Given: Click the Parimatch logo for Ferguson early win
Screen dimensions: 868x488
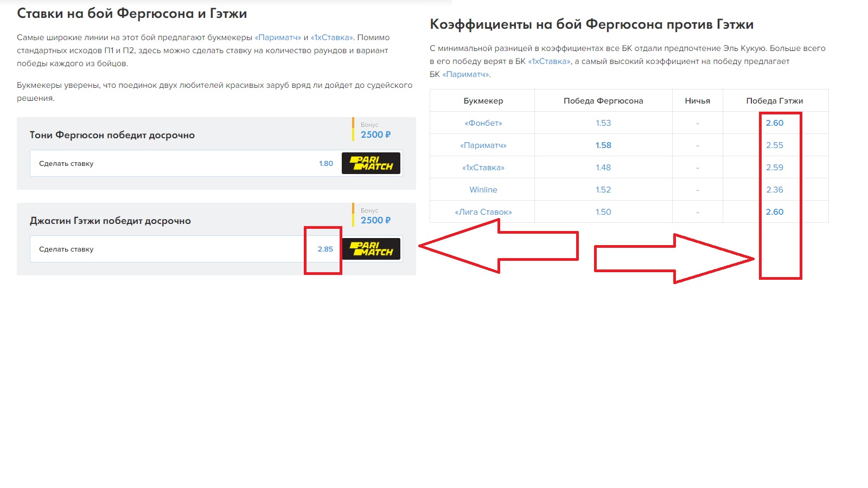Looking at the screenshot, I should coord(371,163).
